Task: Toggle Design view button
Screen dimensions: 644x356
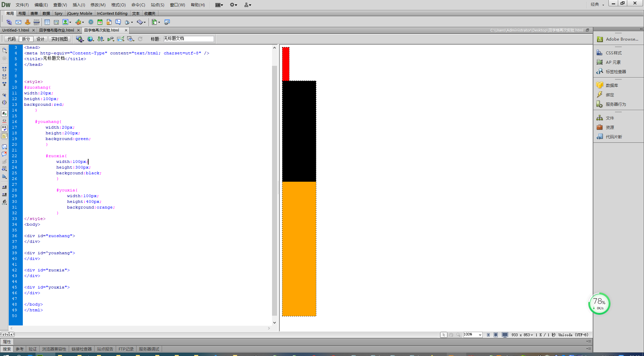Action: click(41, 39)
